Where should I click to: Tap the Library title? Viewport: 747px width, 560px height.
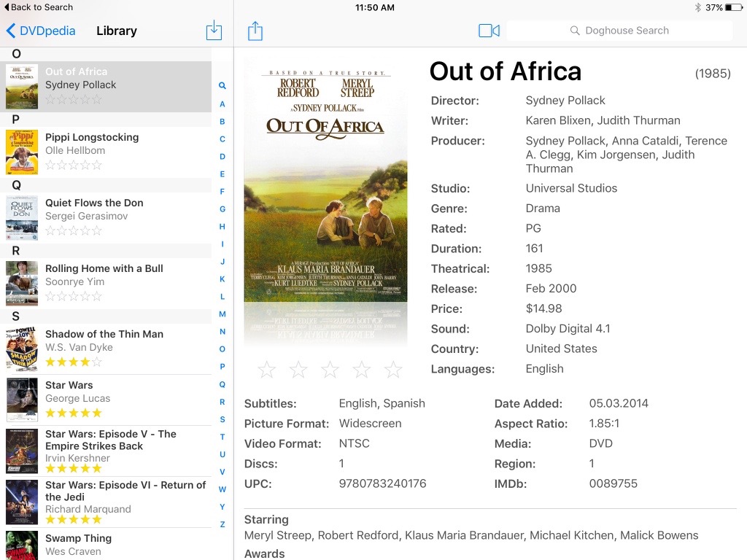coord(117,31)
